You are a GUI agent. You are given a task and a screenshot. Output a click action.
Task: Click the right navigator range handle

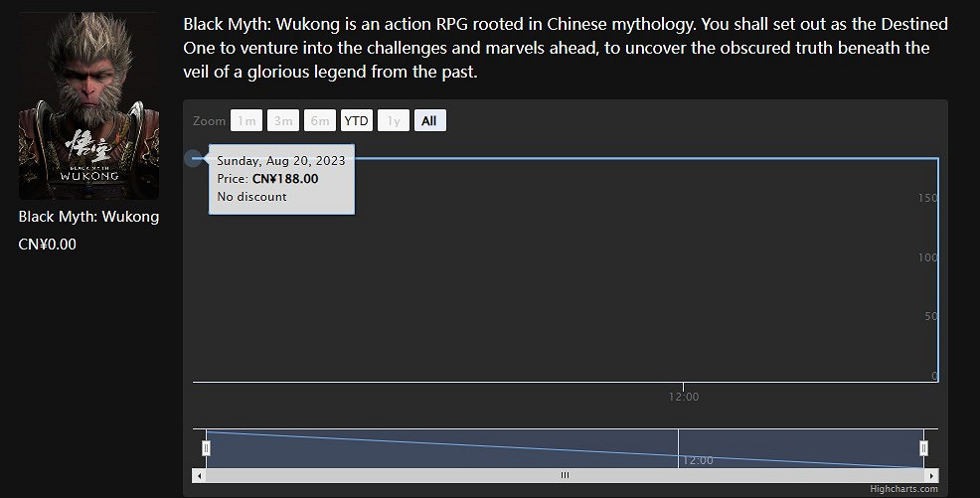[x=923, y=448]
